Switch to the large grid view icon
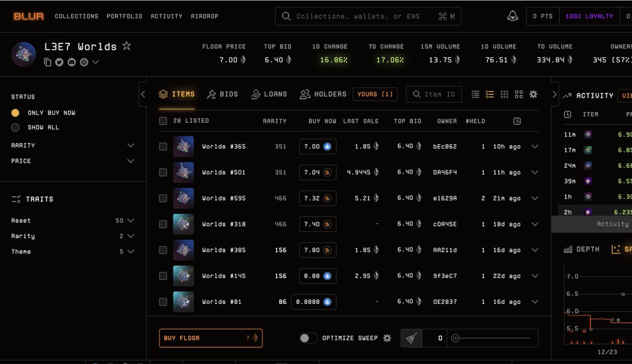Image resolution: width=632 pixels, height=364 pixels. [x=519, y=94]
